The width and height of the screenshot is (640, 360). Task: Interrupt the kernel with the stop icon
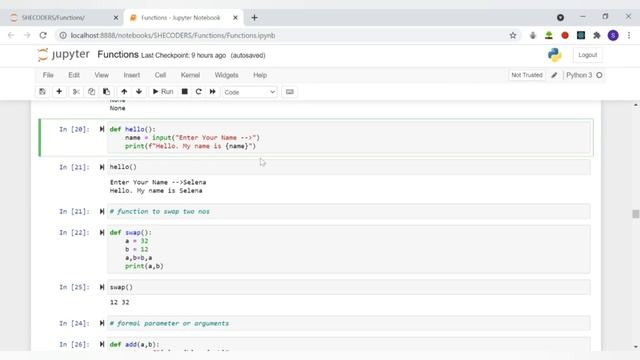(x=184, y=92)
